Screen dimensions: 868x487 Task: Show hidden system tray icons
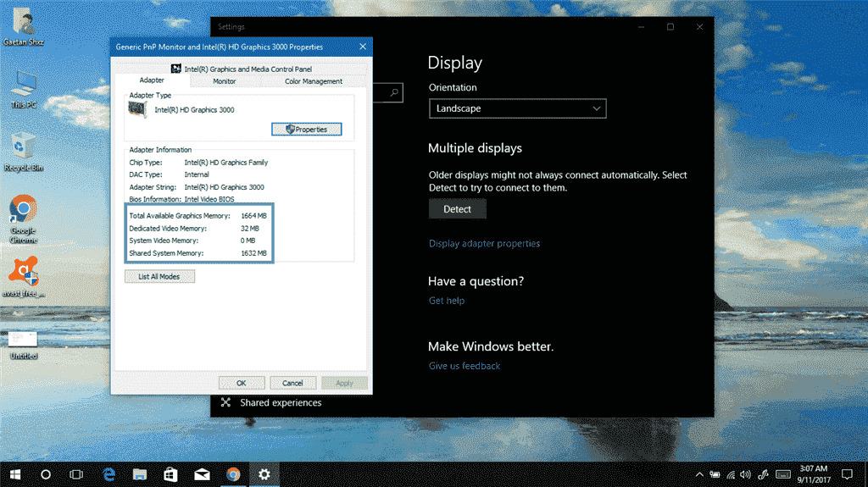pos(699,474)
